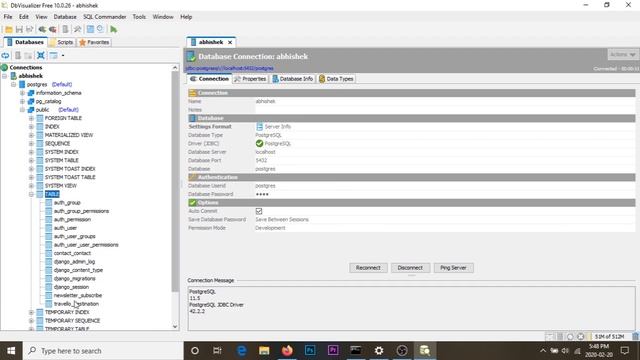Click the gray database server icon in main toolbar
The height and width of the screenshot is (360, 640).
coord(65,29)
